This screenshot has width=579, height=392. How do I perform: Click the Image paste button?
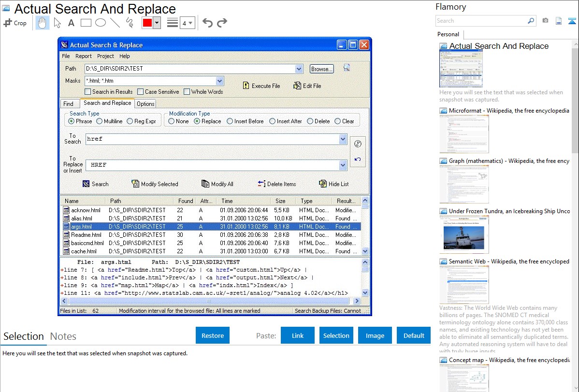click(375, 335)
